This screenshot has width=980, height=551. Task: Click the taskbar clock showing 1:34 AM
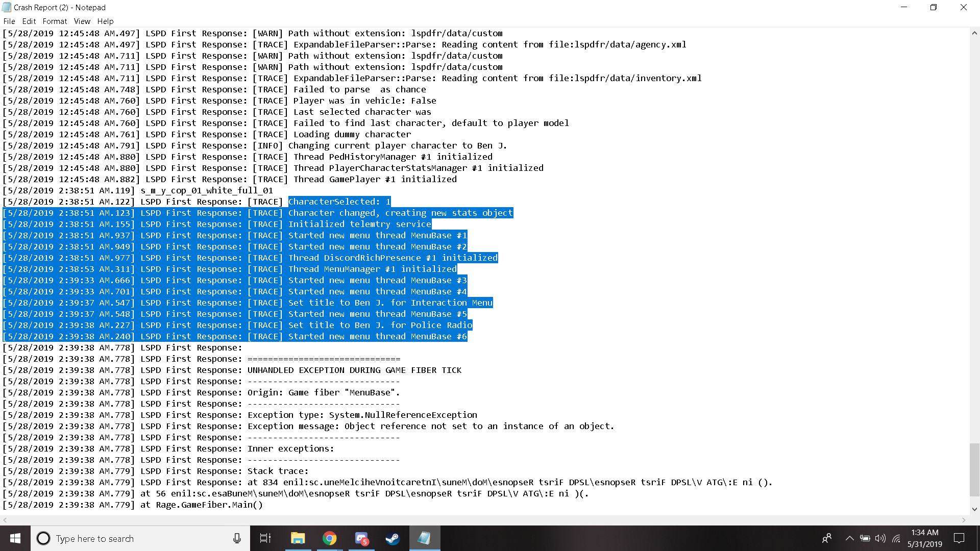coord(924,538)
